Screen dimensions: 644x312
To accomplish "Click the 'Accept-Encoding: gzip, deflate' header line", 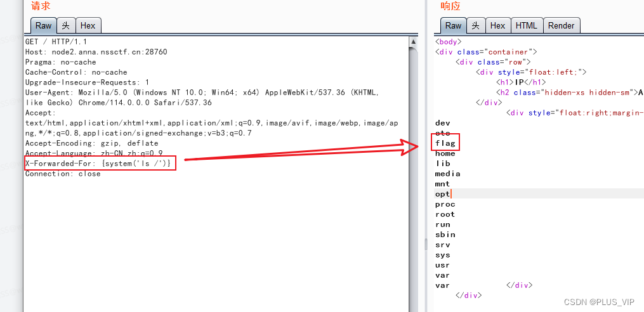I will pyautogui.click(x=91, y=143).
